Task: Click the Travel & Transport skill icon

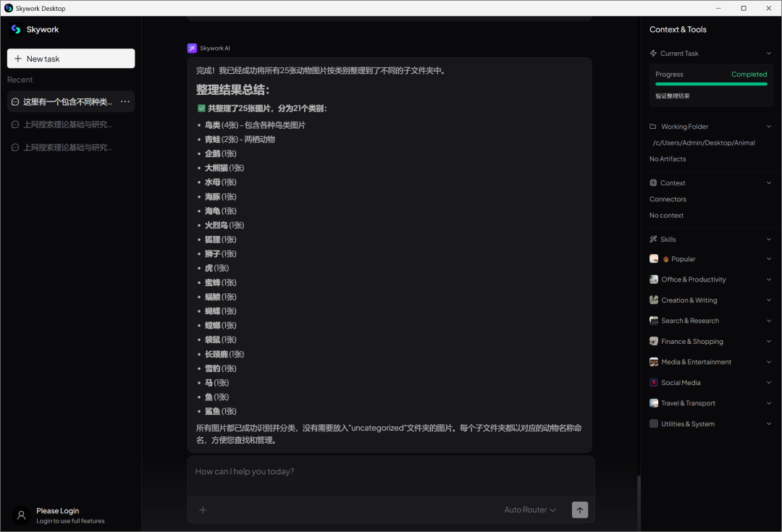Action: (654, 403)
